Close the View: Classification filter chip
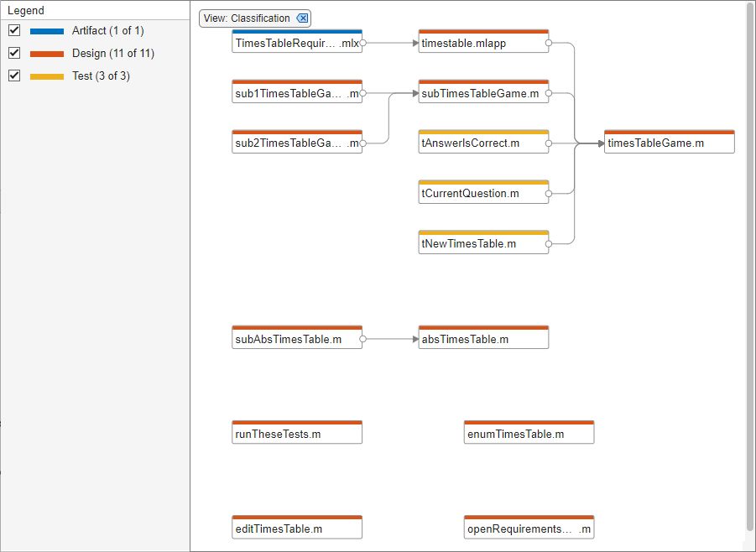Viewport: 756px width, 552px height. click(x=303, y=18)
